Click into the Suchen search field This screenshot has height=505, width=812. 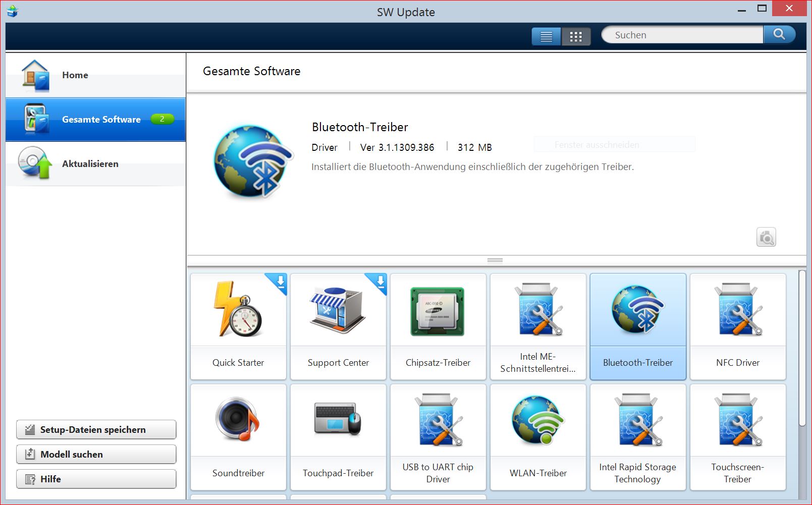point(682,35)
